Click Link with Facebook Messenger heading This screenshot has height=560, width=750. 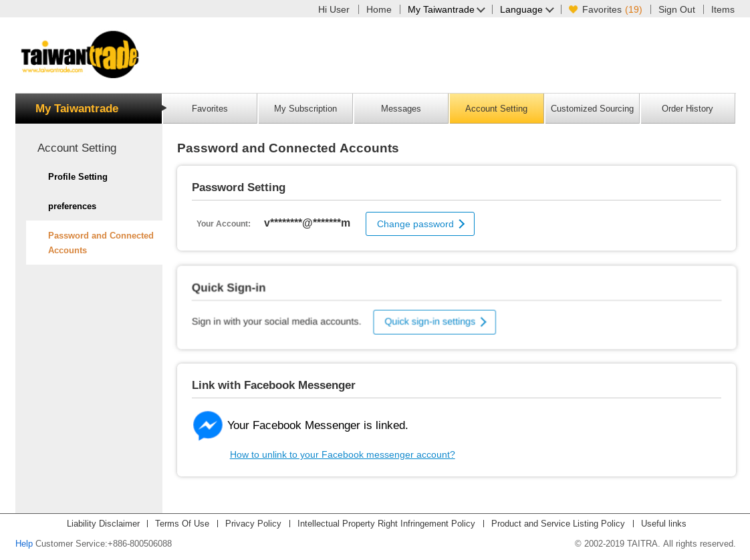273,386
